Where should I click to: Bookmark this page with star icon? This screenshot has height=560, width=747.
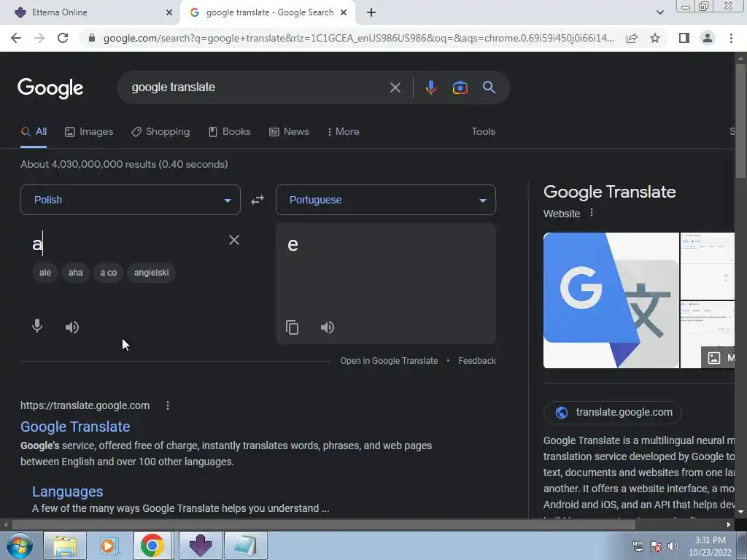coord(655,38)
